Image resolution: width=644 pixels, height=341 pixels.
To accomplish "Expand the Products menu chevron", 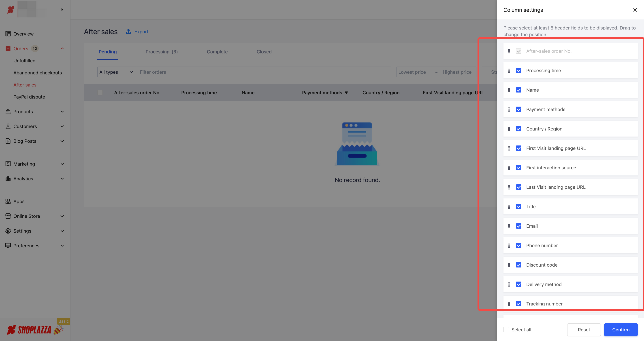I will pos(62,112).
